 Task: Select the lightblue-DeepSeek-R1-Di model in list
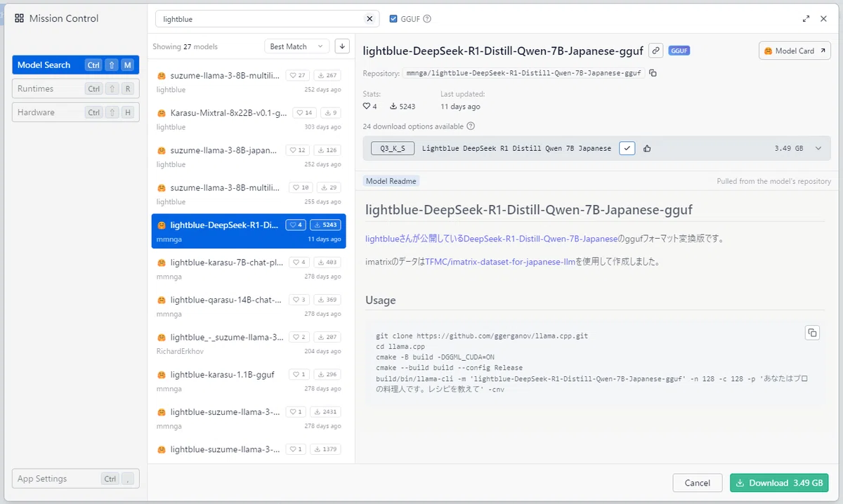249,231
